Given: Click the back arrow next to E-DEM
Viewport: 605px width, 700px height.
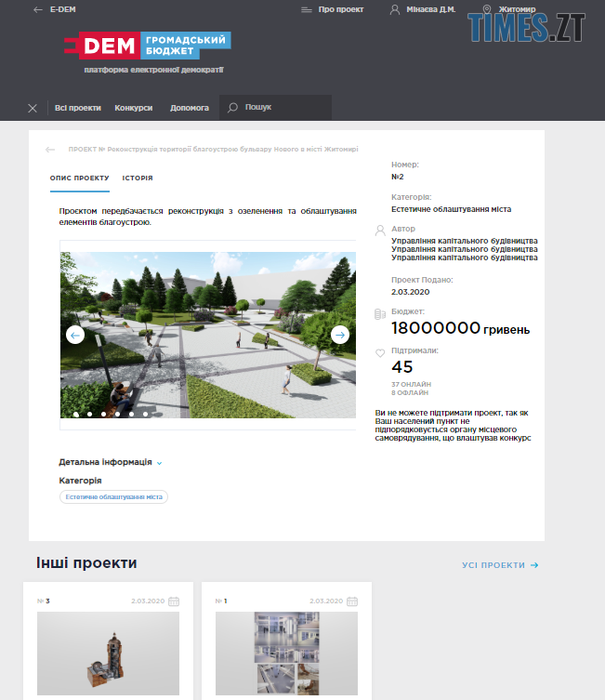Looking at the screenshot, I should [x=37, y=9].
